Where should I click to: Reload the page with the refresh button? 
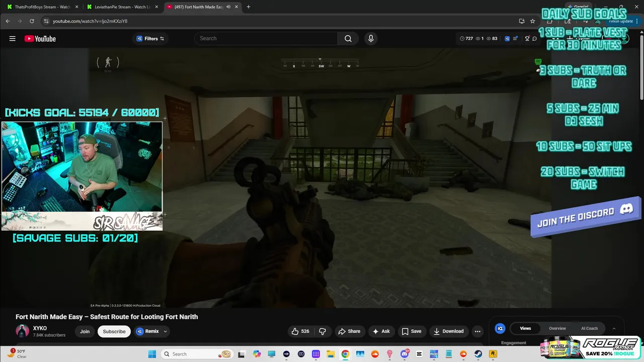coord(32,21)
